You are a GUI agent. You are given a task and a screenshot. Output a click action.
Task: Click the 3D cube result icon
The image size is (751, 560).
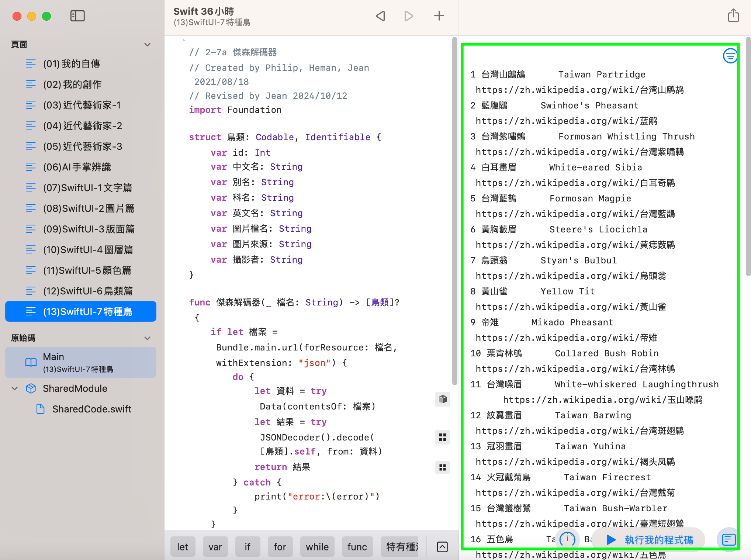click(x=443, y=399)
